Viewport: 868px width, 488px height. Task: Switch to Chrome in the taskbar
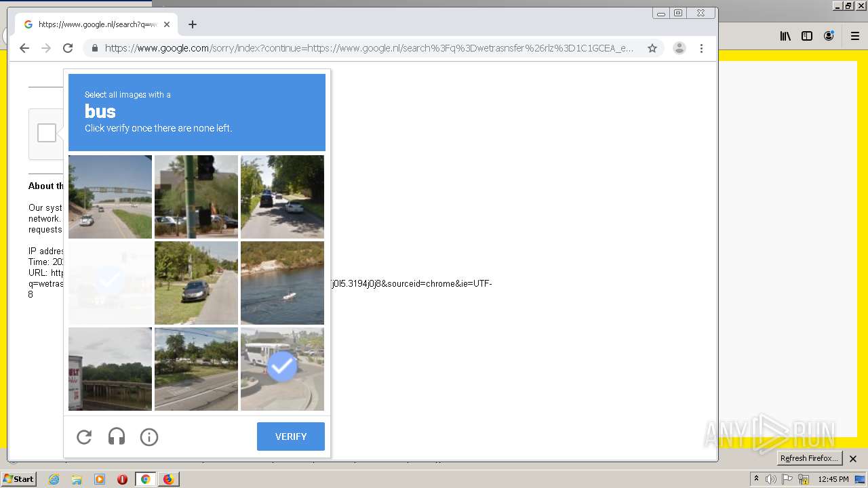click(x=145, y=479)
